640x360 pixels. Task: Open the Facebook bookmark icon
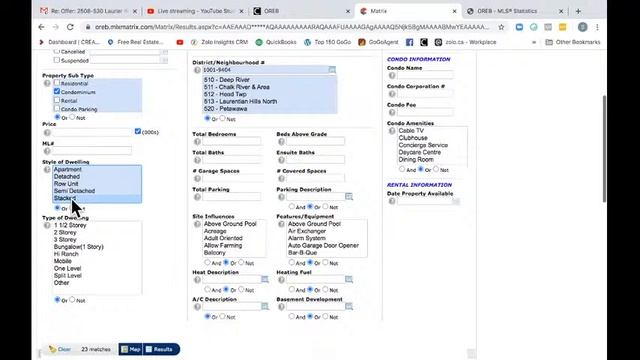(409, 42)
